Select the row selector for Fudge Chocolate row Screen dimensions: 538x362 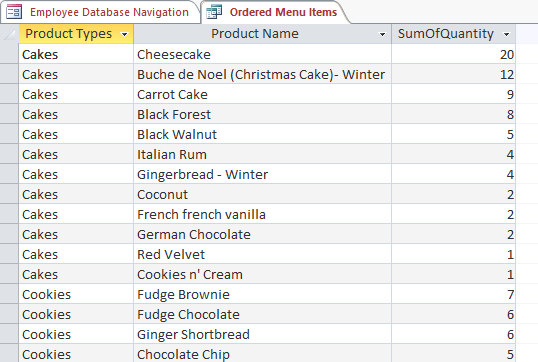tap(9, 314)
